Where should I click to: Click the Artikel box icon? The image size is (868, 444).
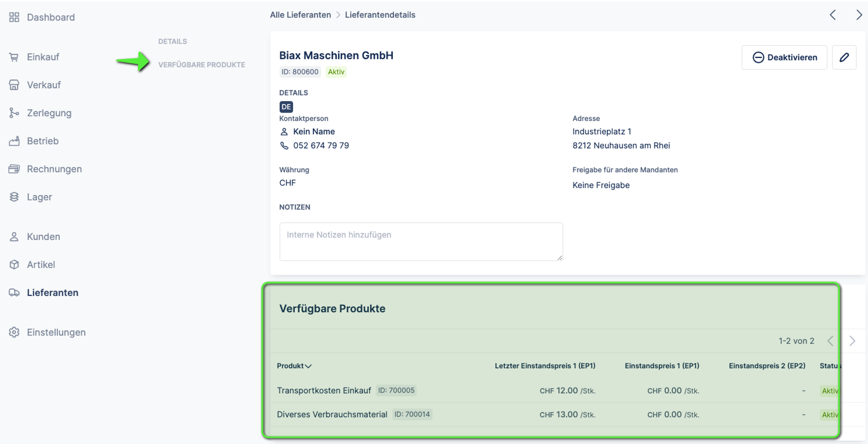coord(14,265)
